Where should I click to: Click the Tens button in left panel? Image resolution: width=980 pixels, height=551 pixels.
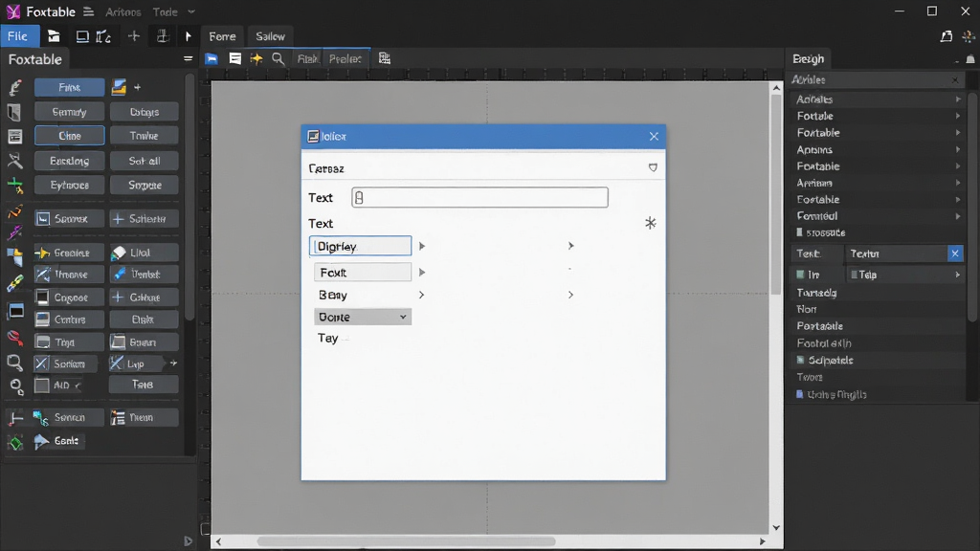[x=144, y=385]
